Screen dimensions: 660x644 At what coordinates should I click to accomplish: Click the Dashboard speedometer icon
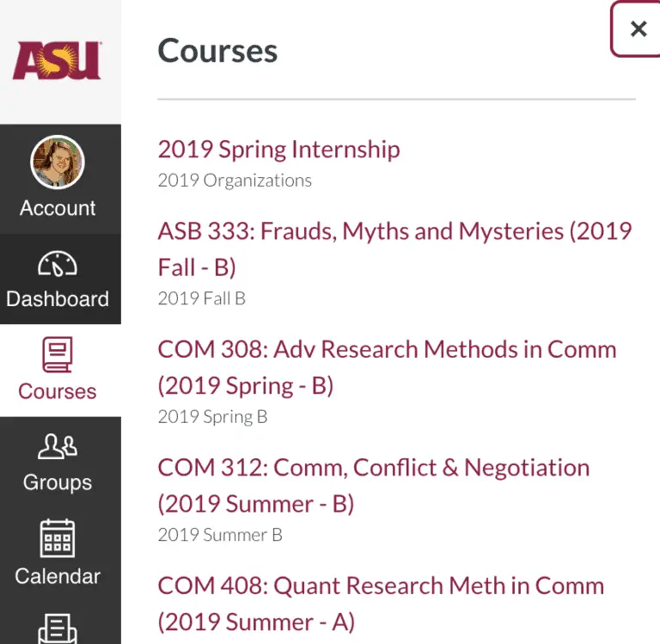pyautogui.click(x=58, y=264)
